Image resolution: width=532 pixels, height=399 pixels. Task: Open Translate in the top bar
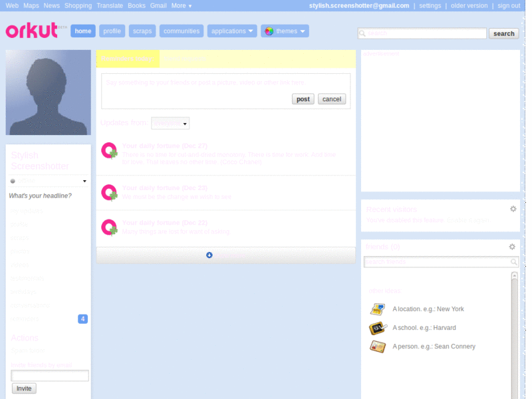coord(110,6)
